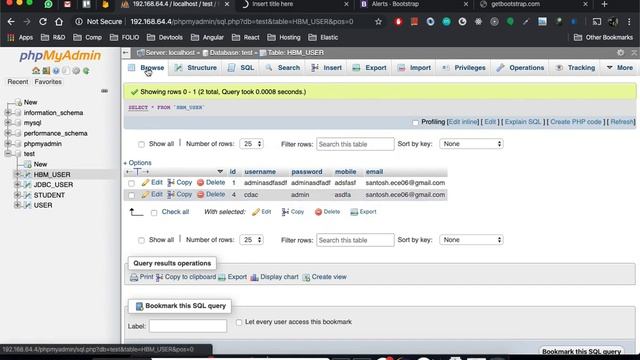Screen dimensions: 640x360
Task: Click Edit inline link
Action: [x=463, y=122]
